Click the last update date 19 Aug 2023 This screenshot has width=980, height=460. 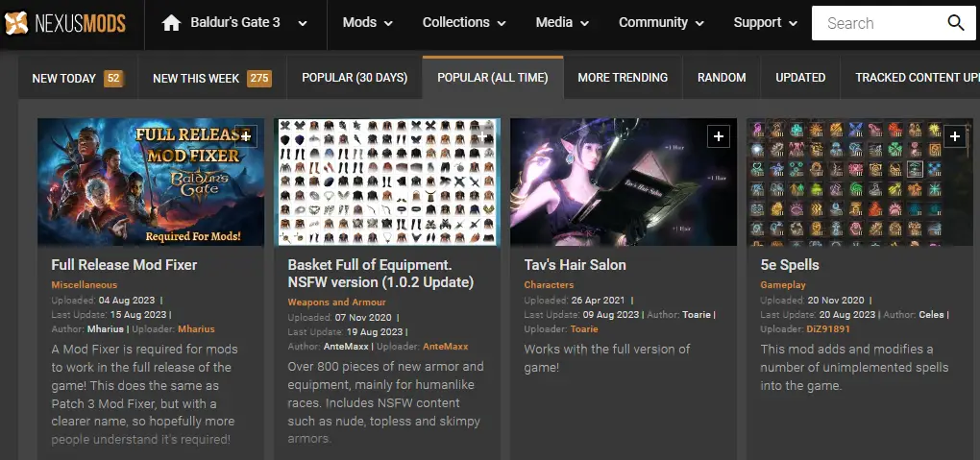374,332
